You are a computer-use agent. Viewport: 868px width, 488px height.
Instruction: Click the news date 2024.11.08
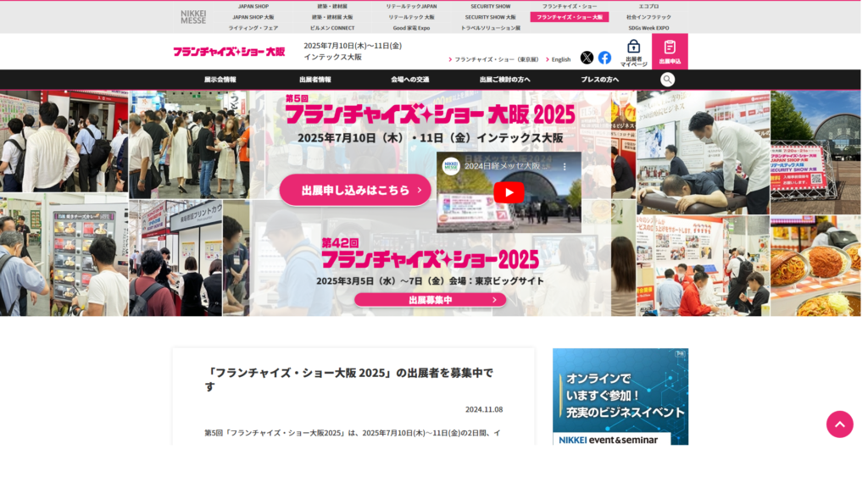[x=484, y=409]
